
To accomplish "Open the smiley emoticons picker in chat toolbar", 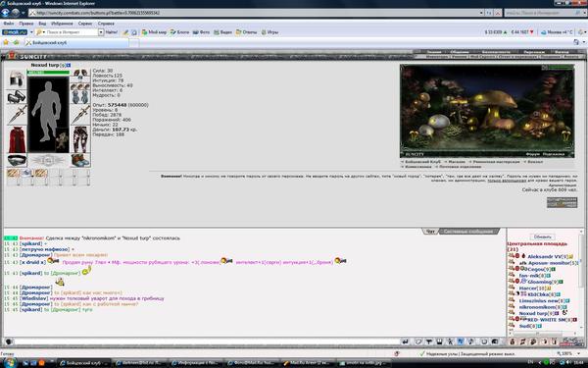I will click(x=484, y=342).
